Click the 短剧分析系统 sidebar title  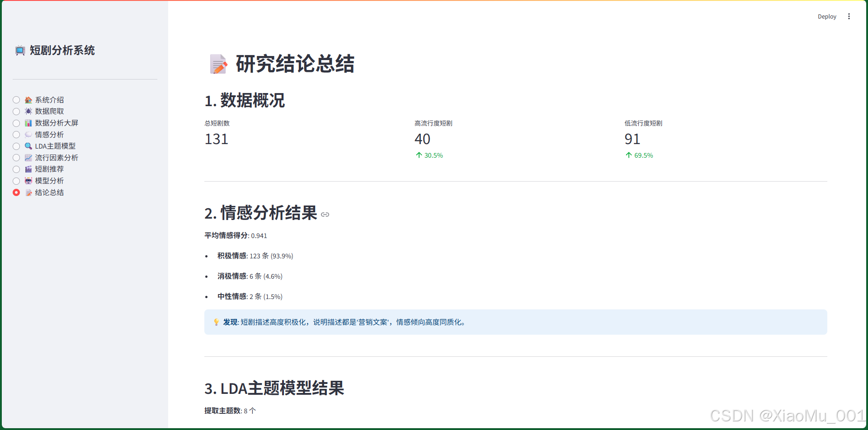coord(62,50)
